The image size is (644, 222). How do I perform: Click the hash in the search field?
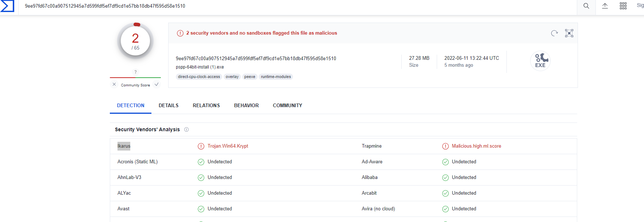pyautogui.click(x=105, y=6)
